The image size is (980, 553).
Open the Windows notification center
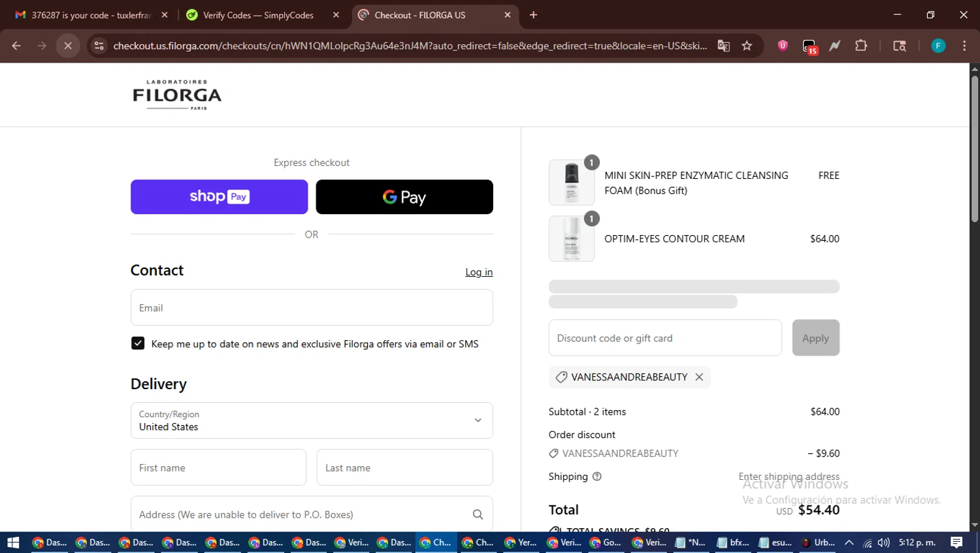tap(956, 543)
